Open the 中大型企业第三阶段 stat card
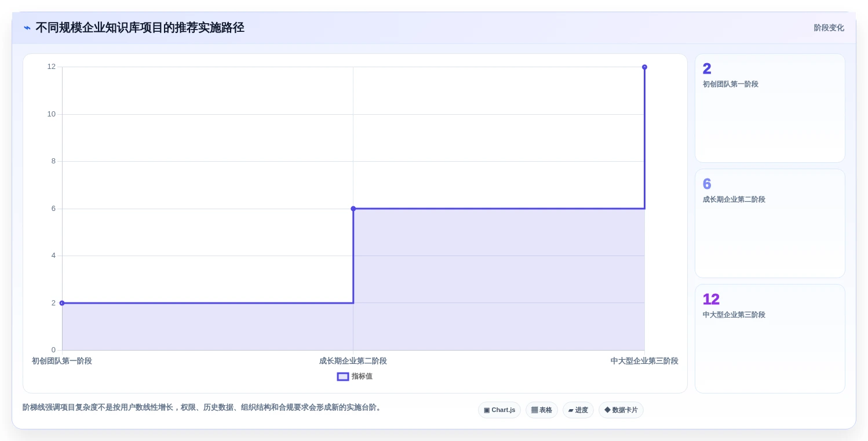The image size is (868, 441). coord(770,339)
